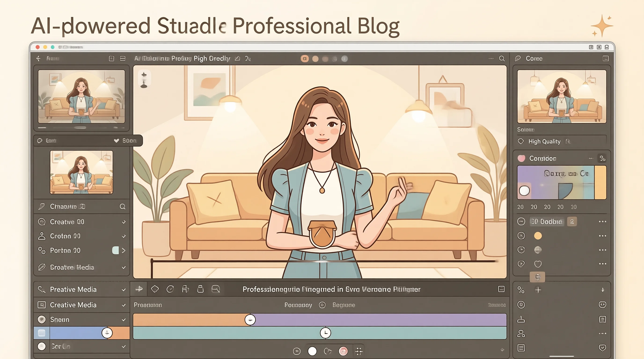The image size is (644, 359).
Task: Open the top left scene thumbnail
Action: click(81, 97)
